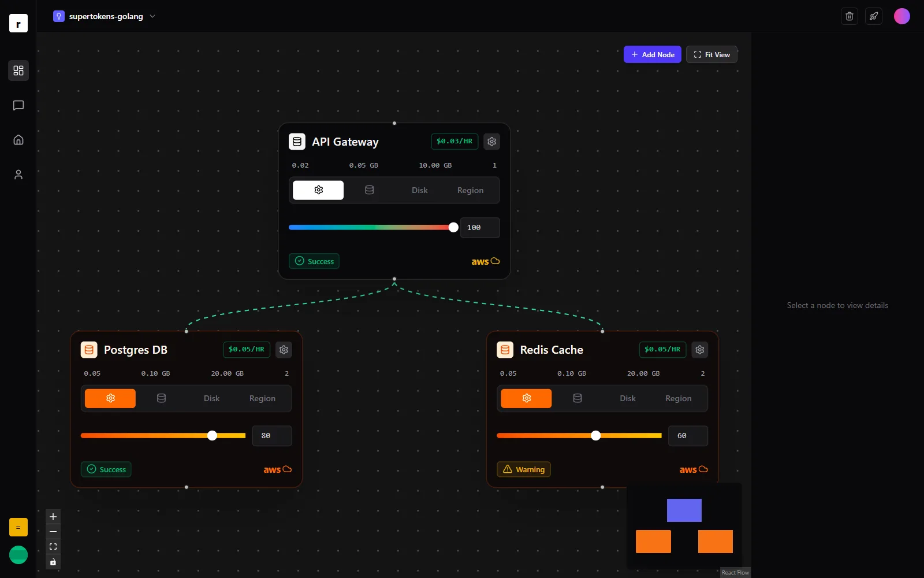The image size is (924, 578).
Task: Click API Gateway value field showing 100
Action: point(480,228)
